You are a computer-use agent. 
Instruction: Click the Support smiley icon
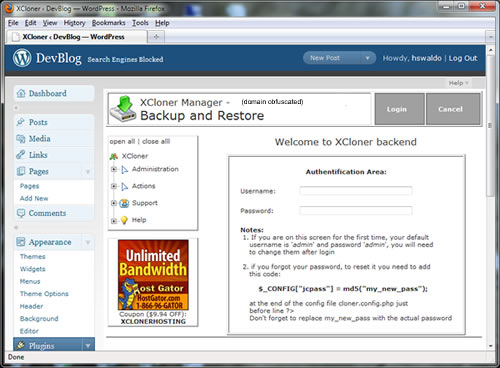[124, 203]
